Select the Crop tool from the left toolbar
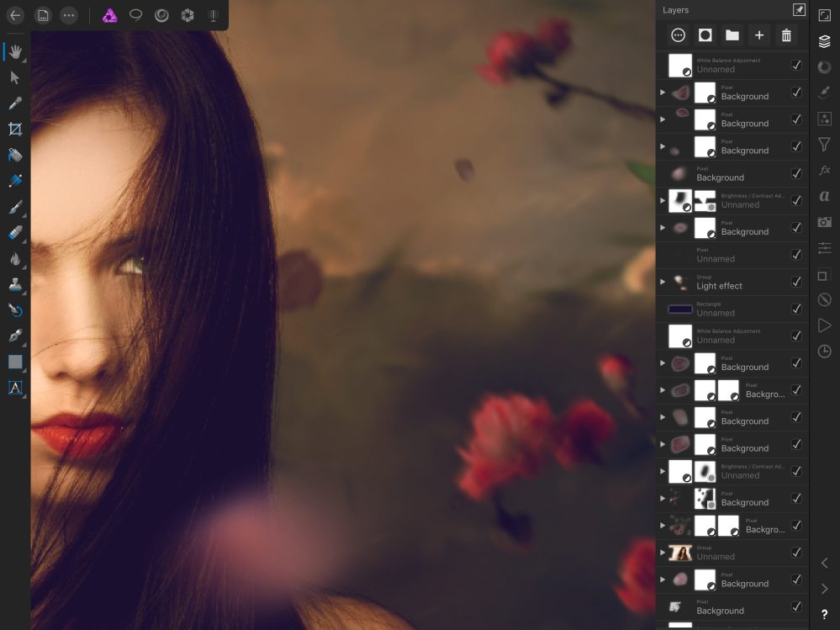Screen dimensions: 840x630 15,129
